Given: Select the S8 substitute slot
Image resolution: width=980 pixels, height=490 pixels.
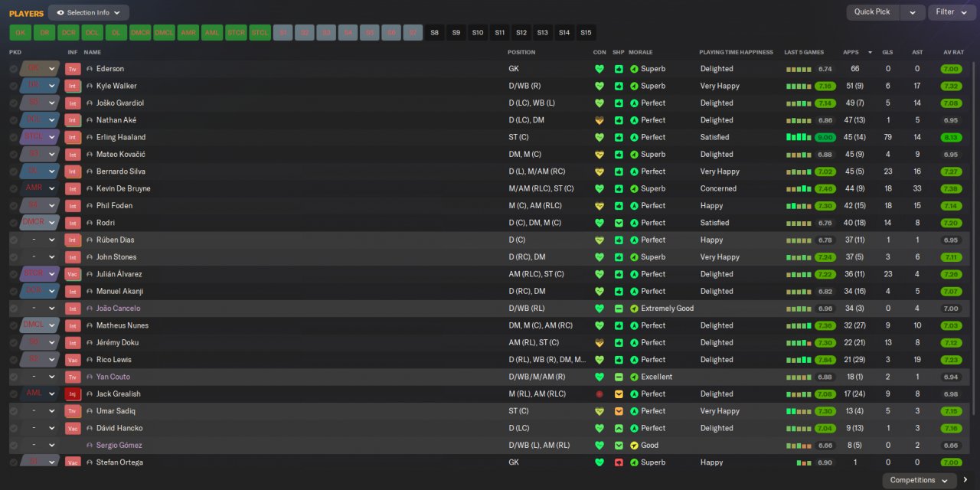Looking at the screenshot, I should tap(435, 33).
